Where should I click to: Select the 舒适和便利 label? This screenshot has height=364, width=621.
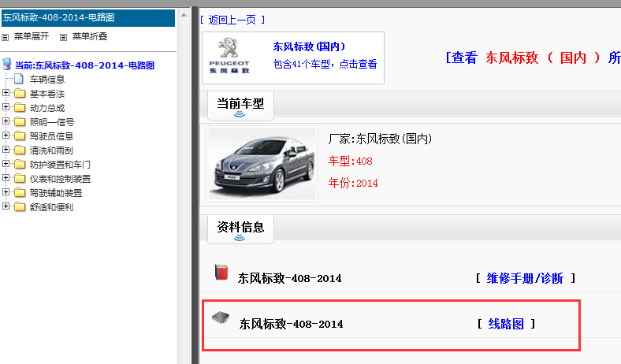pyautogui.click(x=51, y=207)
